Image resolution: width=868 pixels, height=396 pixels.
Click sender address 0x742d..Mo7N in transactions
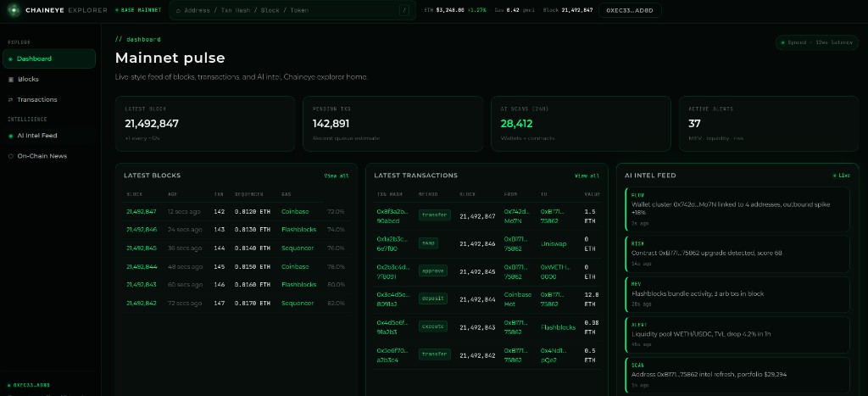tap(516, 216)
